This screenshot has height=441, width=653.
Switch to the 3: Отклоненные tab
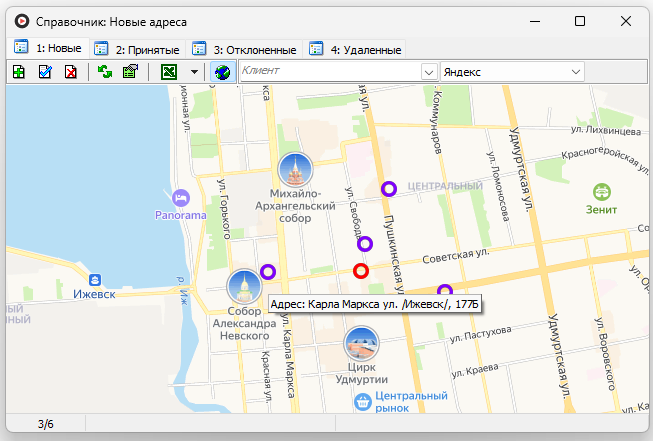pos(244,49)
